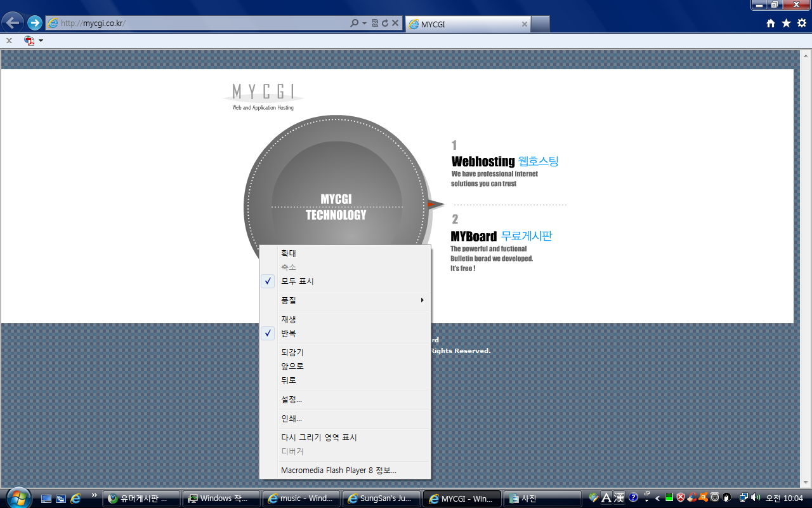Switch to the 사진 taskbar window

(541, 498)
